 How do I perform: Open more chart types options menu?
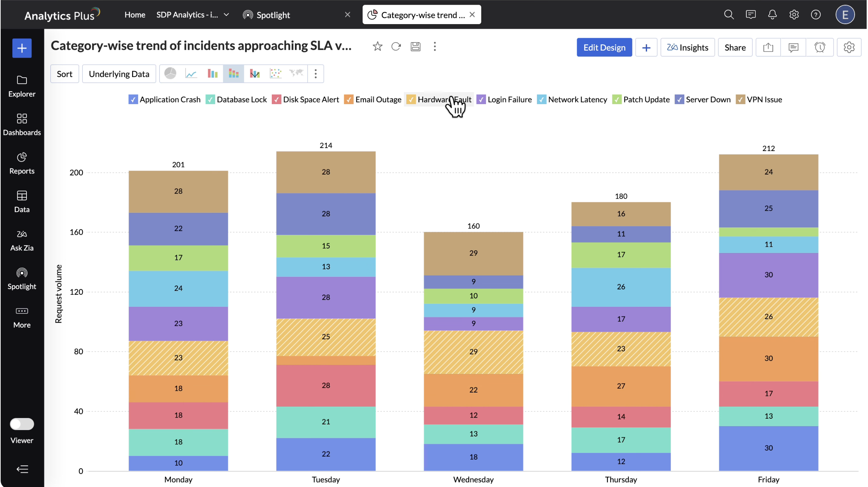(x=316, y=73)
